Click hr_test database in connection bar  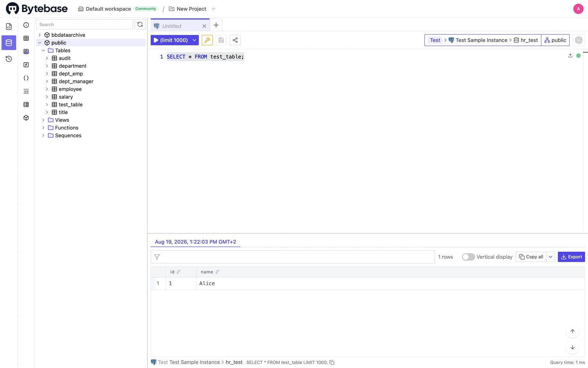[526, 40]
